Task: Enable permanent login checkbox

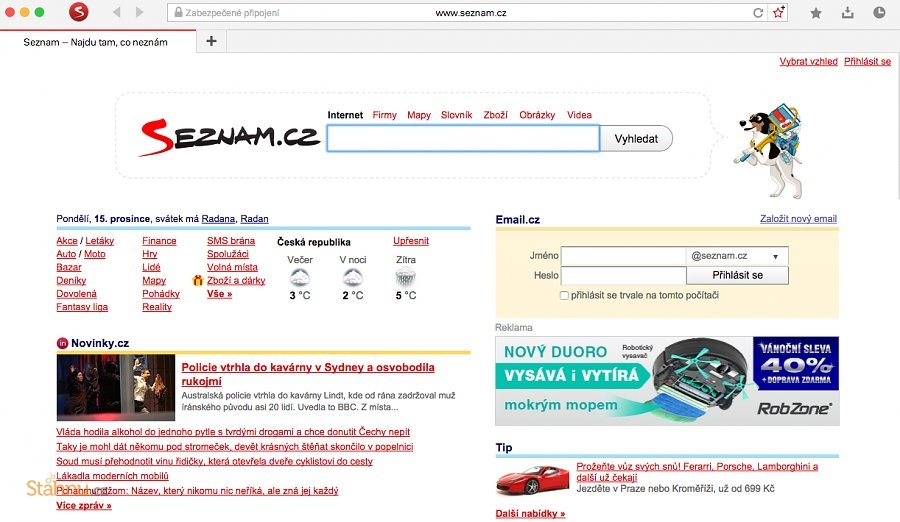Action: click(564, 296)
